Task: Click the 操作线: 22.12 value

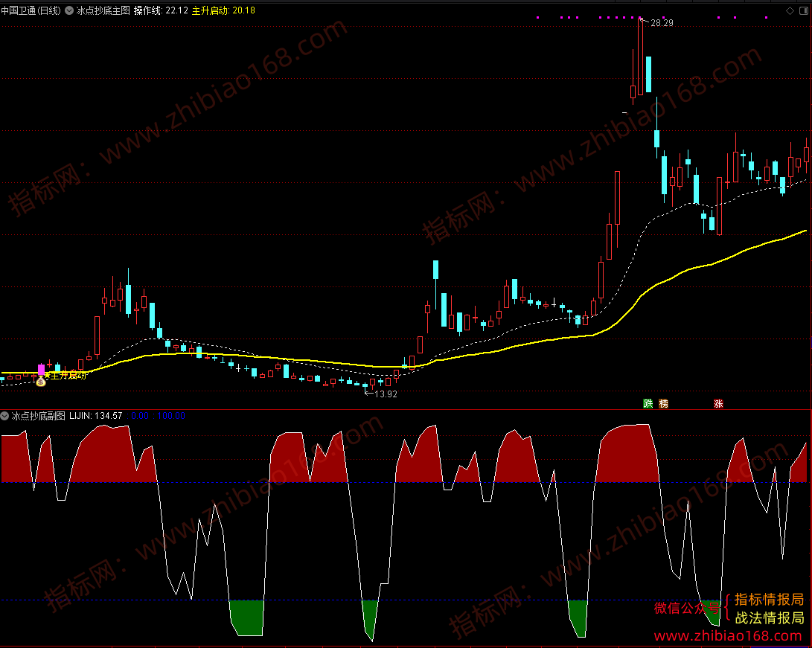Action: 161,10
